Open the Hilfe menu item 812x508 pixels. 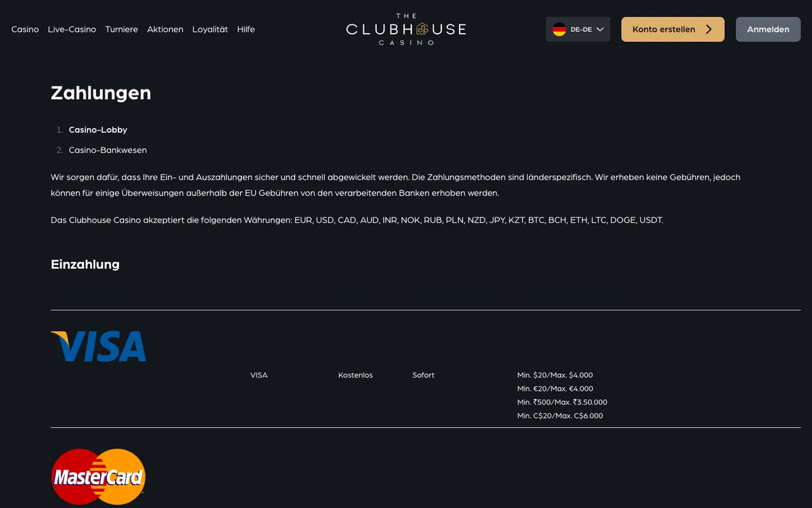pyautogui.click(x=246, y=29)
